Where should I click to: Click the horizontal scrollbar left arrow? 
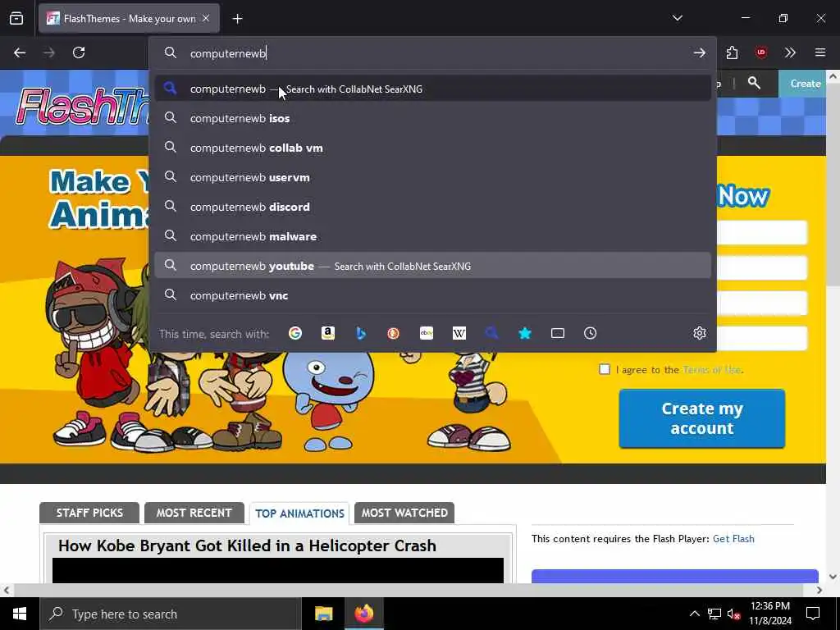[6, 590]
